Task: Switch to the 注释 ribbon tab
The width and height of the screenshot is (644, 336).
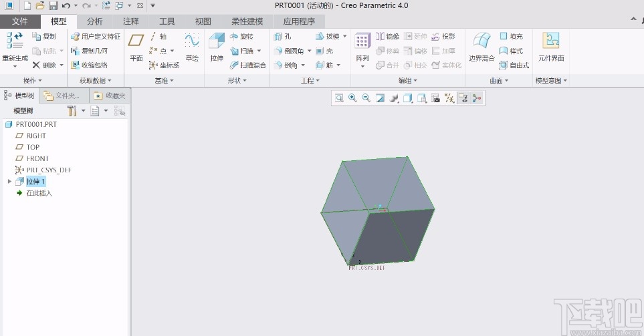Action: coord(130,21)
